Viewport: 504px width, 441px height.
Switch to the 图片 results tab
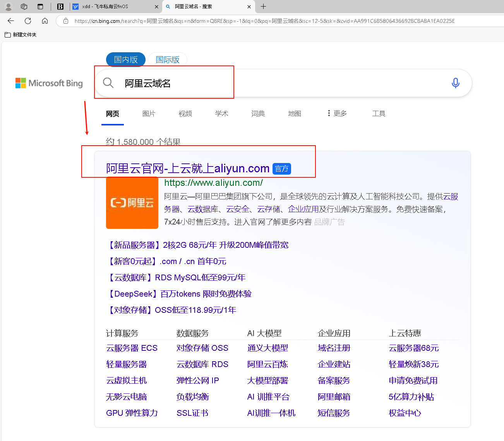point(149,113)
